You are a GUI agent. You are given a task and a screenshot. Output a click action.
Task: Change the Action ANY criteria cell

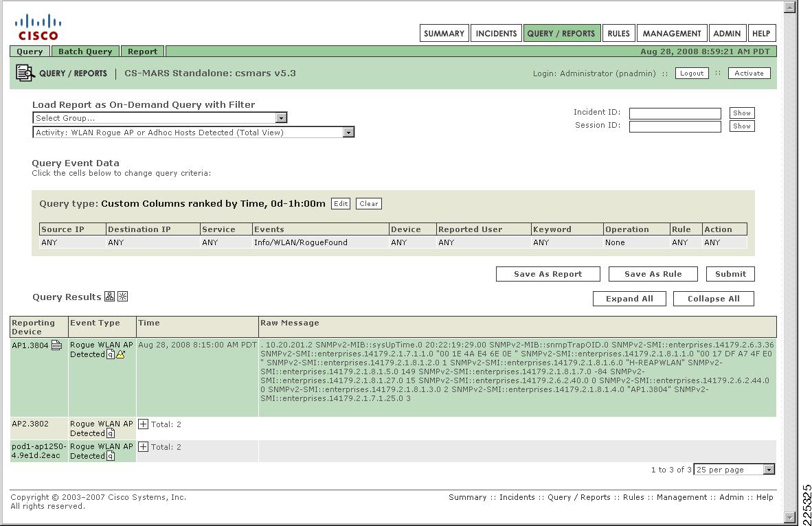(x=725, y=242)
